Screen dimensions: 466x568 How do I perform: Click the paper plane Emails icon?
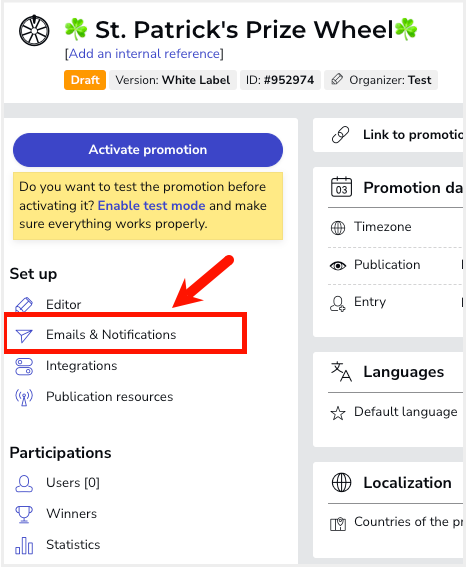(x=24, y=335)
